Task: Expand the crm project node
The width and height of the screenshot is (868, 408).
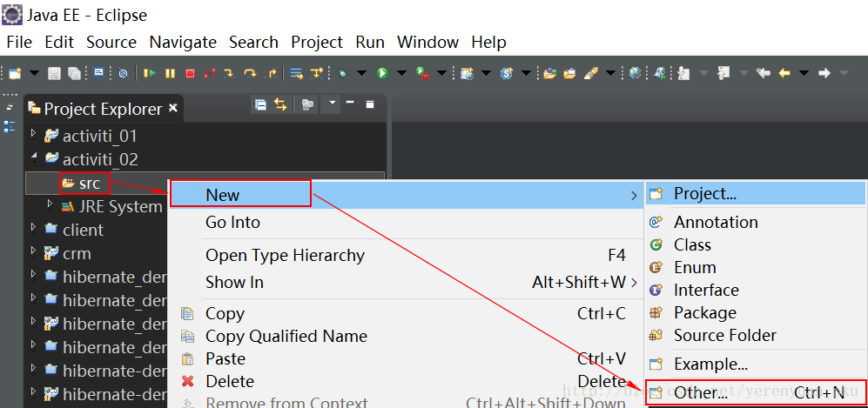Action: [34, 251]
